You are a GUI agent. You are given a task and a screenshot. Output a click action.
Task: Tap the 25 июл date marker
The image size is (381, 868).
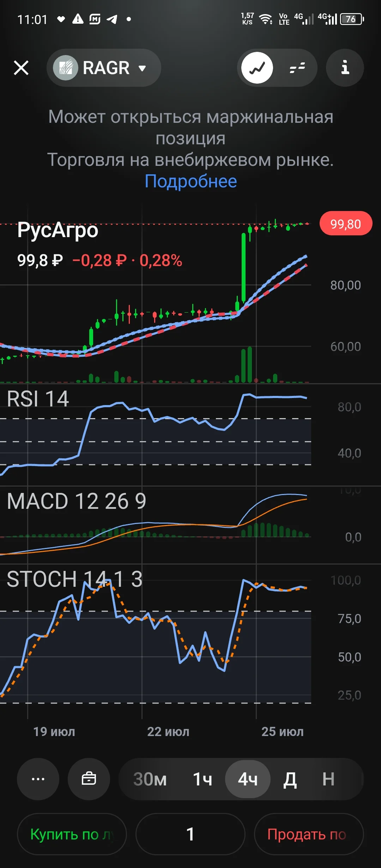coord(283,731)
